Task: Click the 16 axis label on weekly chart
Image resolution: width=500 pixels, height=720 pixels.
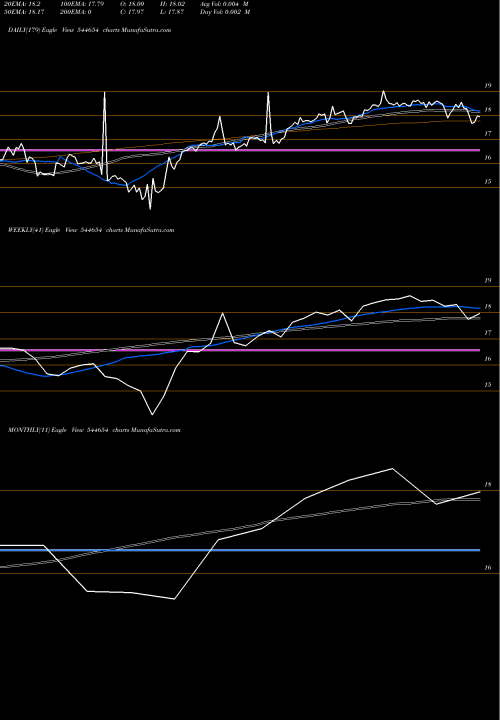Action: point(488,359)
